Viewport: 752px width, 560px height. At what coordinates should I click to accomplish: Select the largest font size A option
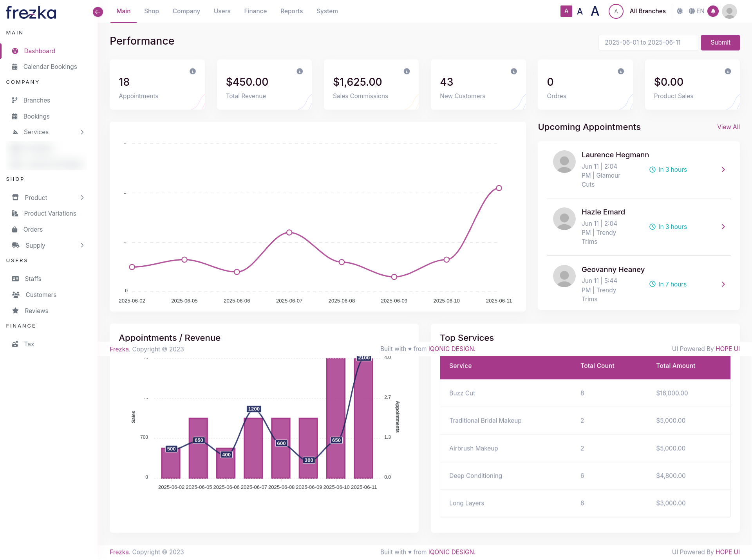pyautogui.click(x=595, y=11)
